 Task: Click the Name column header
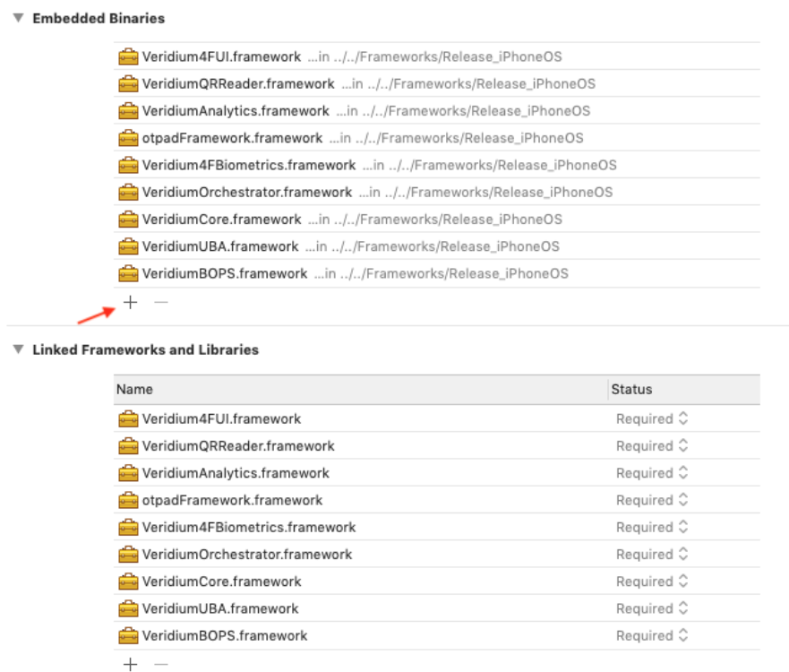(360, 390)
